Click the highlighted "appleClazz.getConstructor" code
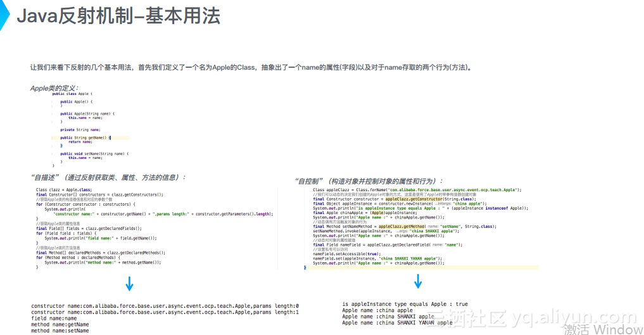644x335 pixels. click(x=414, y=199)
